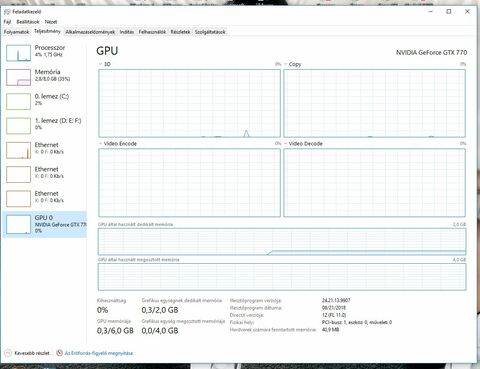480x369 pixels.
Task: Switch to the Folyamatok tab
Action: click(17, 32)
